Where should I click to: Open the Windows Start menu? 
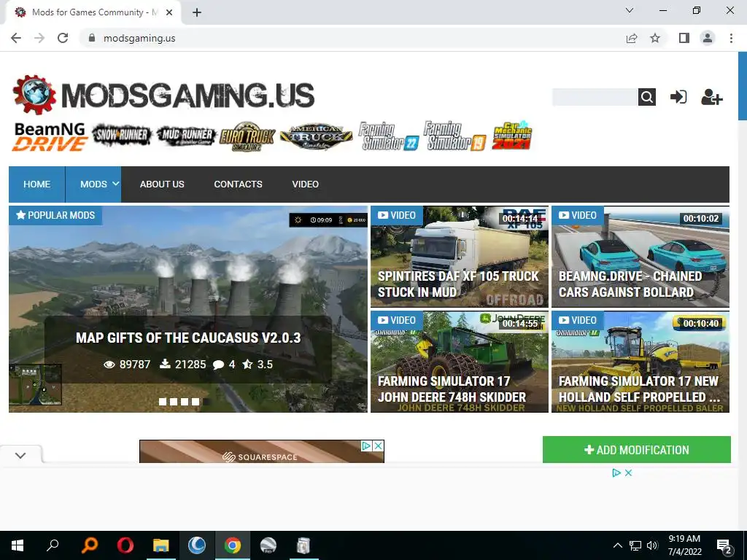pyautogui.click(x=18, y=545)
